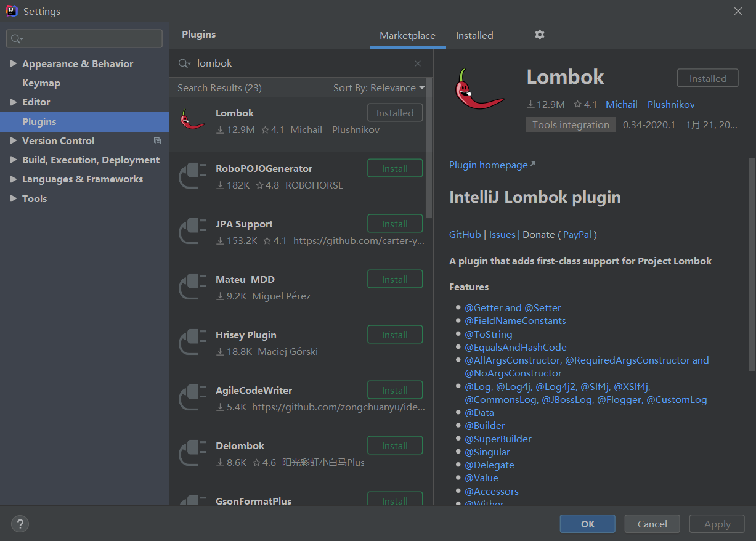
Task: Expand the Tools settings node
Action: point(14,198)
